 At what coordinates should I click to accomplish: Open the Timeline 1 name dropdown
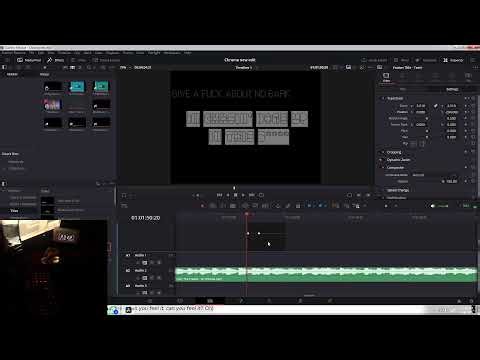pyautogui.click(x=246, y=67)
